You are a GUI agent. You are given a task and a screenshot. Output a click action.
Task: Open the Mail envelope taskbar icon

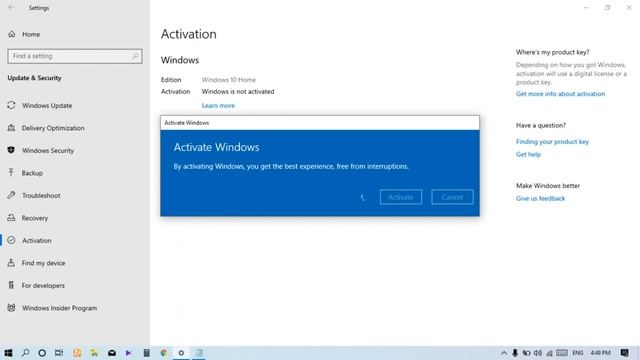(111, 353)
